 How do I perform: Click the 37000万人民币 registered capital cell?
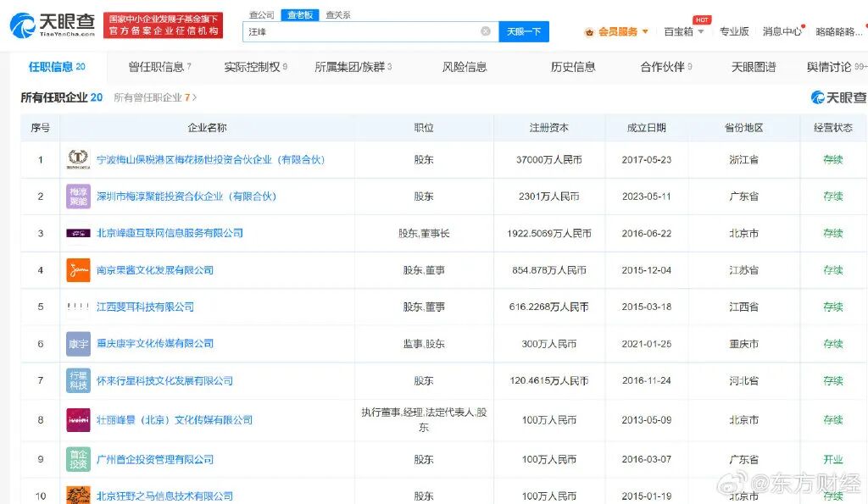(x=548, y=159)
